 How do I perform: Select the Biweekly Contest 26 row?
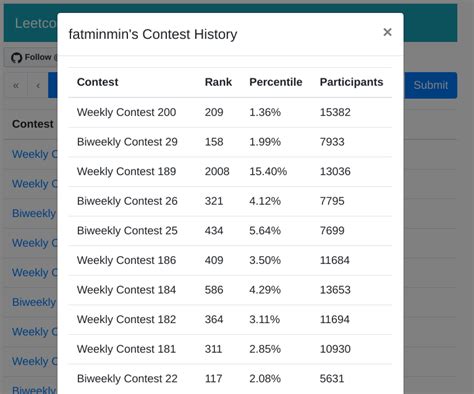pyautogui.click(x=230, y=201)
